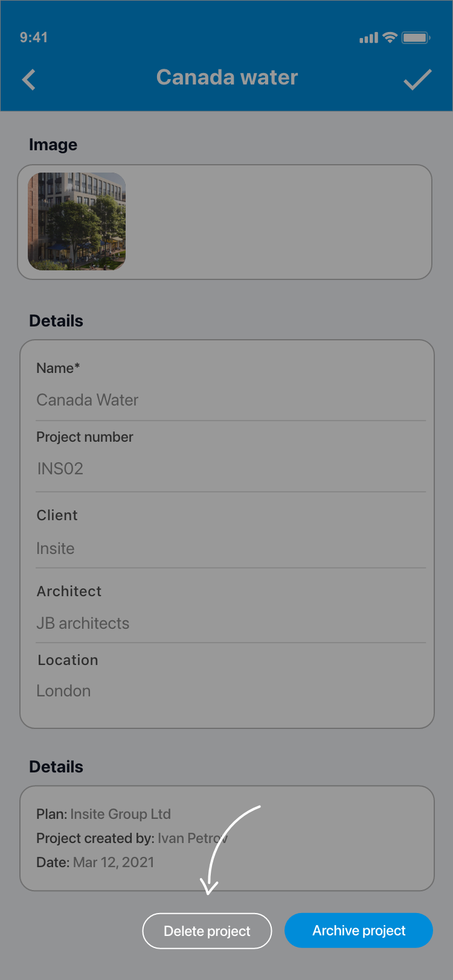Tap the cellular signal bars icon
The height and width of the screenshot is (980, 453).
tap(368, 38)
